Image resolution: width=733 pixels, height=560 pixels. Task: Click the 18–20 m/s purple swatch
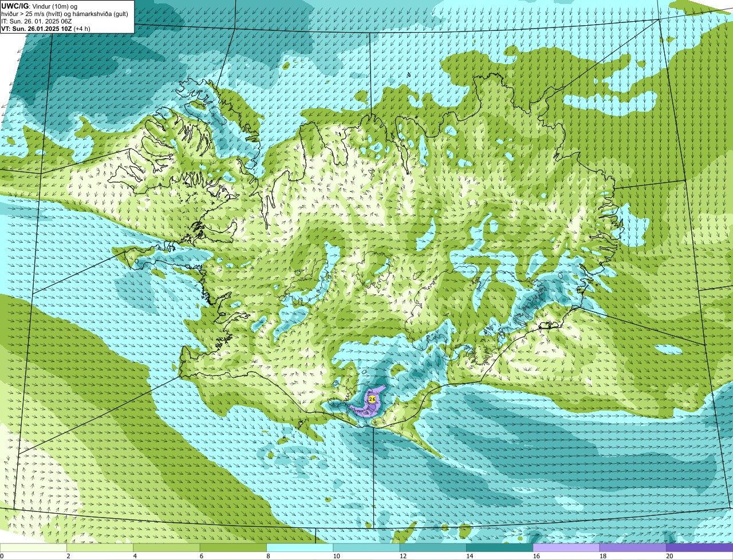633,547
